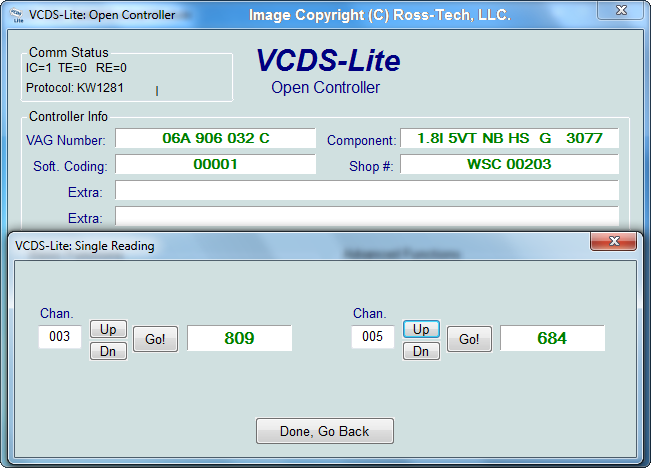Click the Protocol: KW1281 status text
The width and height of the screenshot is (651, 468).
pyautogui.click(x=75, y=88)
